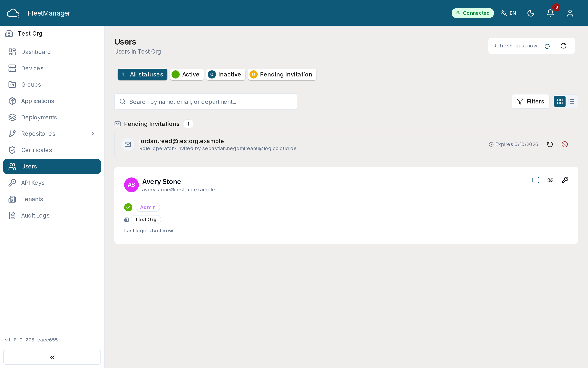Click the Admin role badge
Image resolution: width=588 pixels, height=368 pixels.
[x=148, y=207]
